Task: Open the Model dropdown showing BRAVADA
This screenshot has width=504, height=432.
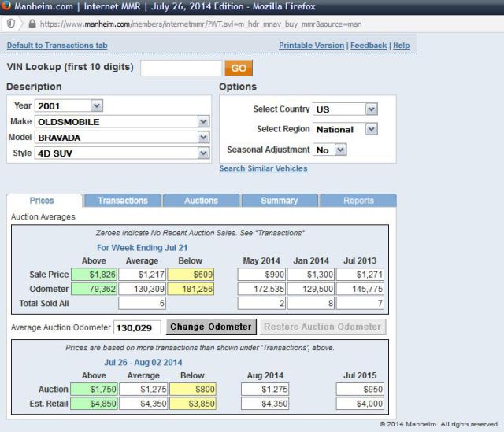Action: pyautogui.click(x=123, y=137)
